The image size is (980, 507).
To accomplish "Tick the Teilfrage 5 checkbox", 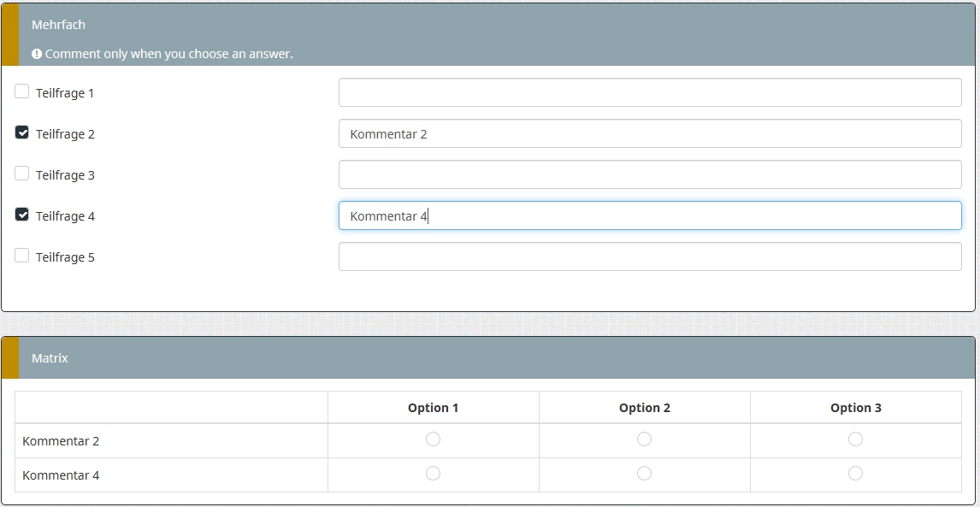I will tap(22, 256).
